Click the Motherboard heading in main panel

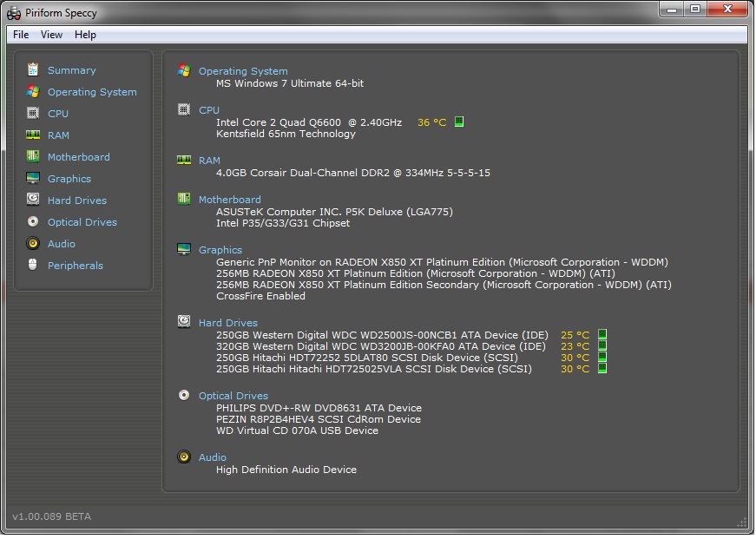[229, 200]
